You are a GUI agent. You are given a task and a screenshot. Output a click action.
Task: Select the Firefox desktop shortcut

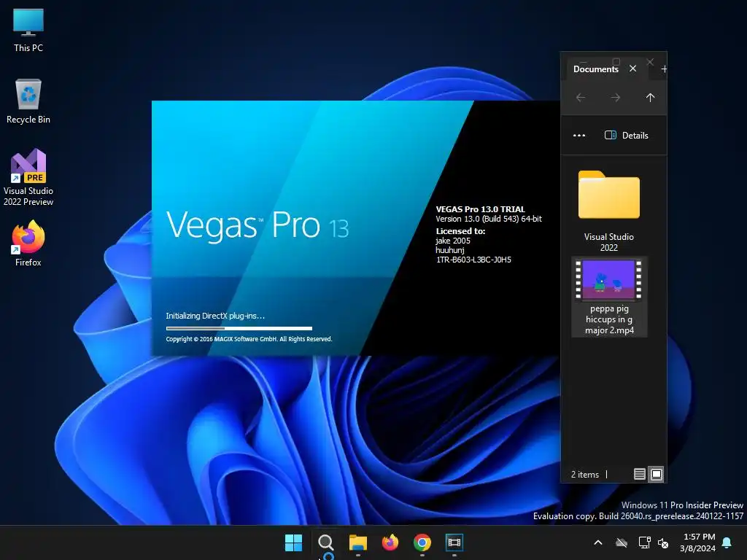[x=28, y=244]
